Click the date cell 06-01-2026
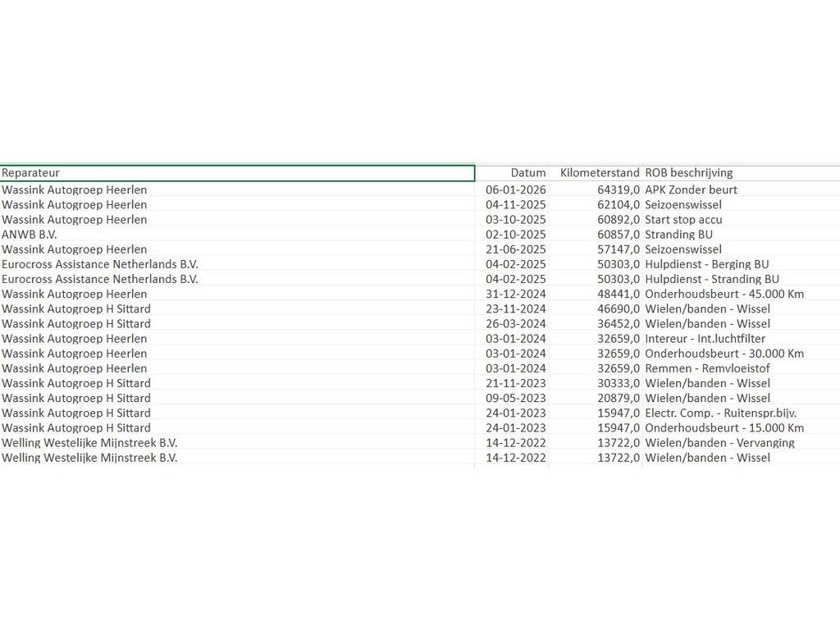 [516, 189]
